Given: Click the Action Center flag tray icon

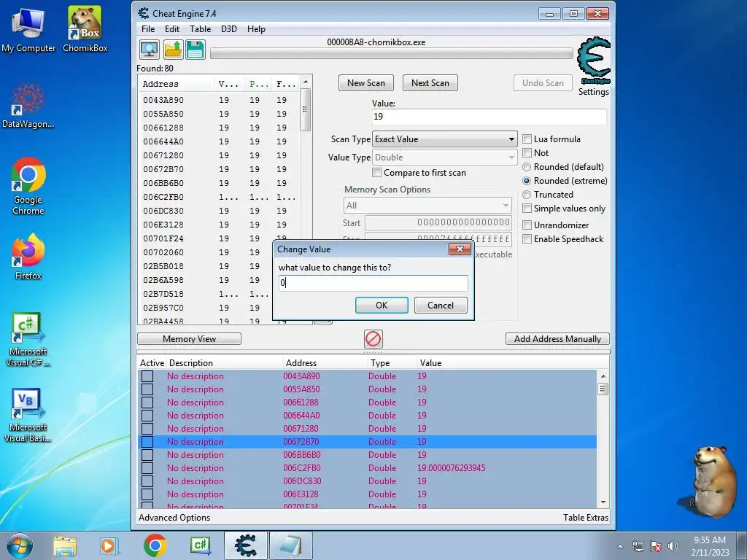Looking at the screenshot, I should 656,546.
